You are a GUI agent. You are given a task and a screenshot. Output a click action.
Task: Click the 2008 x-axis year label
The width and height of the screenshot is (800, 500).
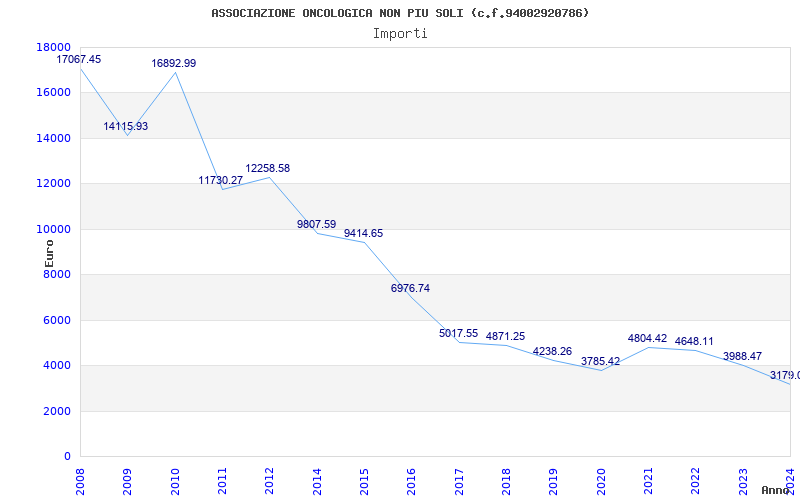(x=80, y=481)
